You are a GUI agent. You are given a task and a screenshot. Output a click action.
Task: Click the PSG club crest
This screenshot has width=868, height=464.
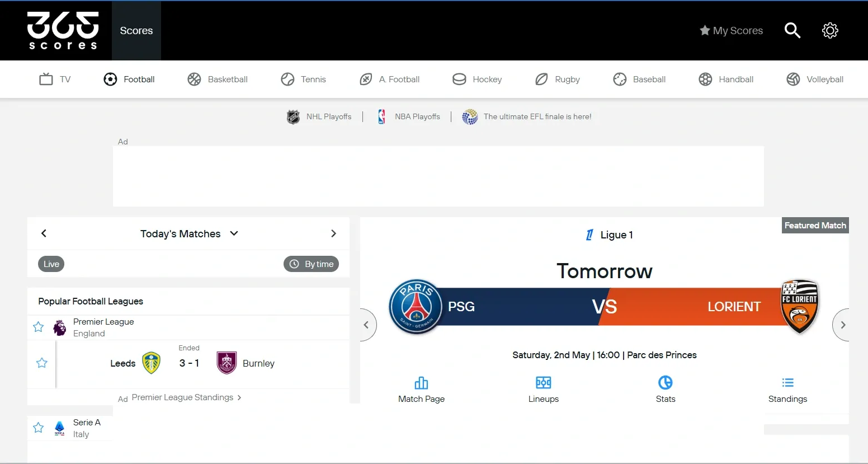417,307
